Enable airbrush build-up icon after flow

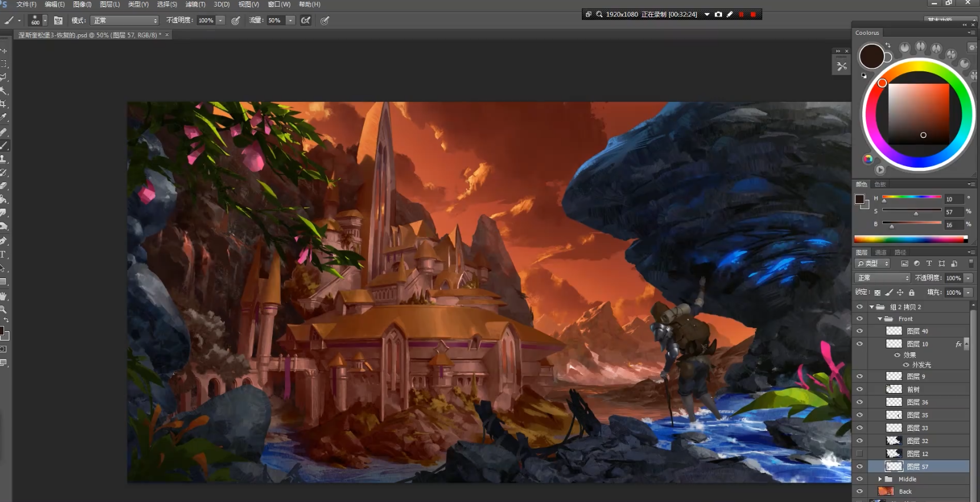pyautogui.click(x=306, y=20)
